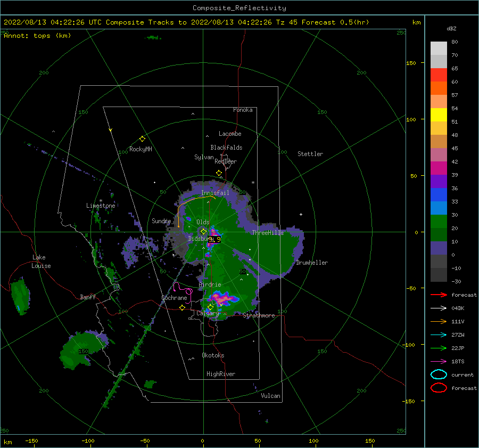
Task: Click the timestamp and forecast header text
Action: [x=186, y=22]
